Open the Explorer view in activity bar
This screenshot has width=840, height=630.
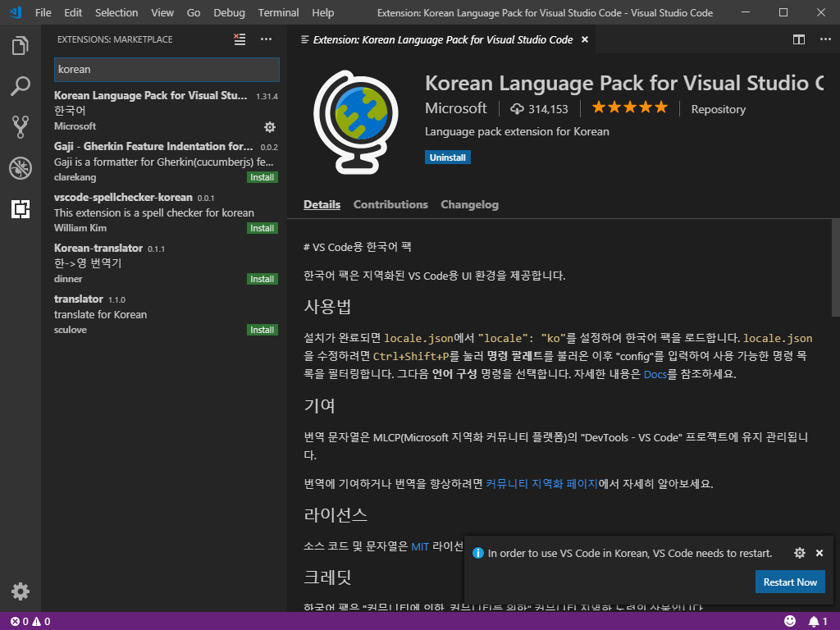coord(21,46)
